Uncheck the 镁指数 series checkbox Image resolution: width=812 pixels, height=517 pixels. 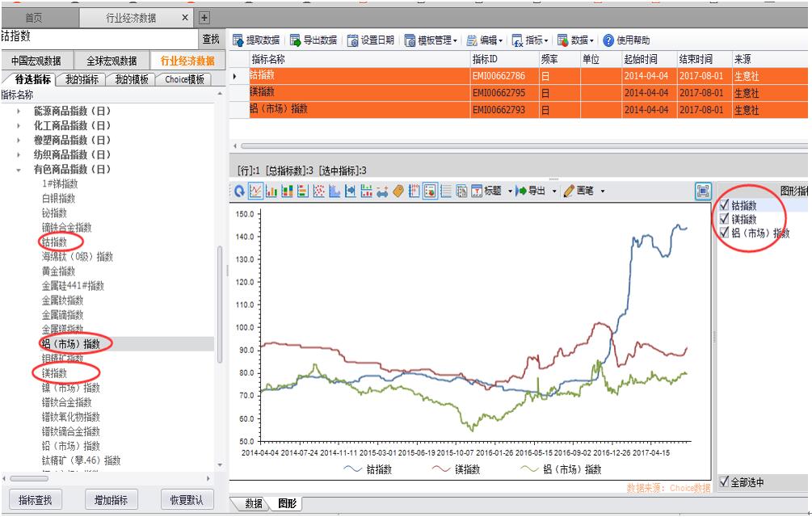coord(724,219)
